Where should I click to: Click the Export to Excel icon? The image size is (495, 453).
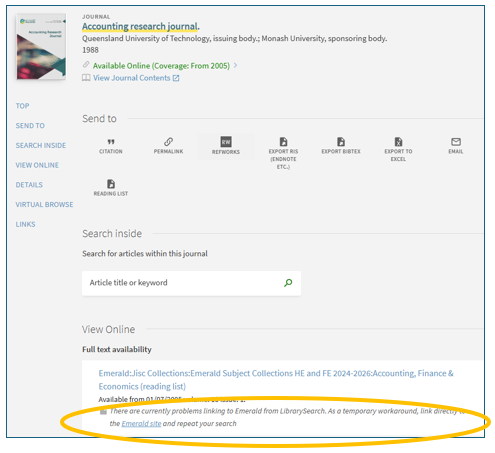[x=398, y=142]
